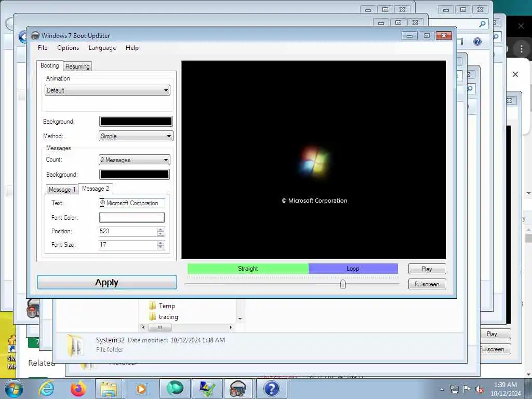This screenshot has width=532, height=399.
Task: Click the Apply button
Action: [107, 282]
